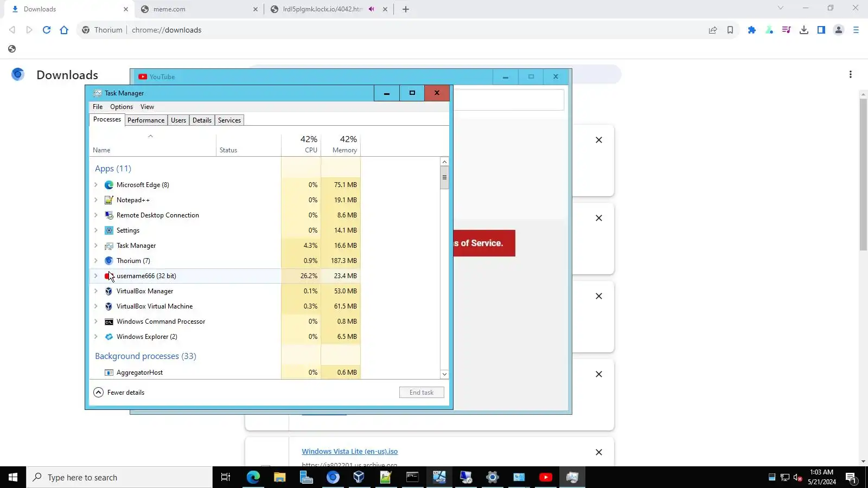Click the globe bookmark in bookmarks bar
868x488 pixels.
[x=12, y=49]
